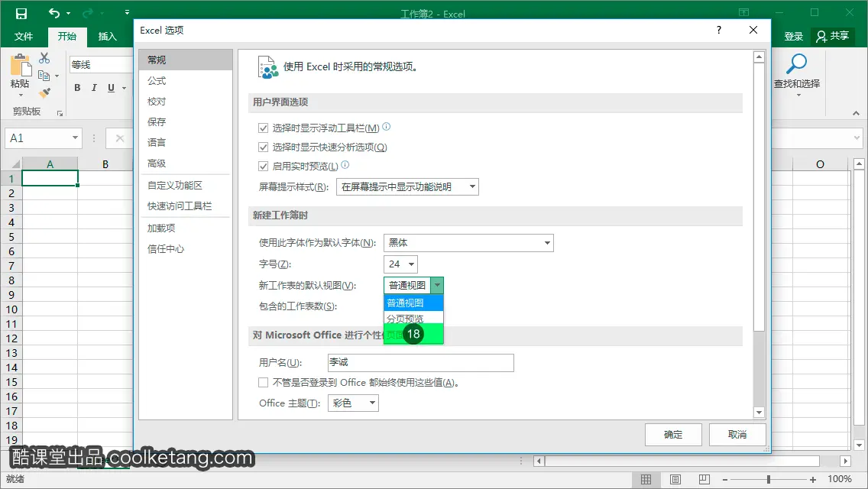This screenshot has height=489, width=868.
Task: Click the Save icon in title bar
Action: (21, 13)
